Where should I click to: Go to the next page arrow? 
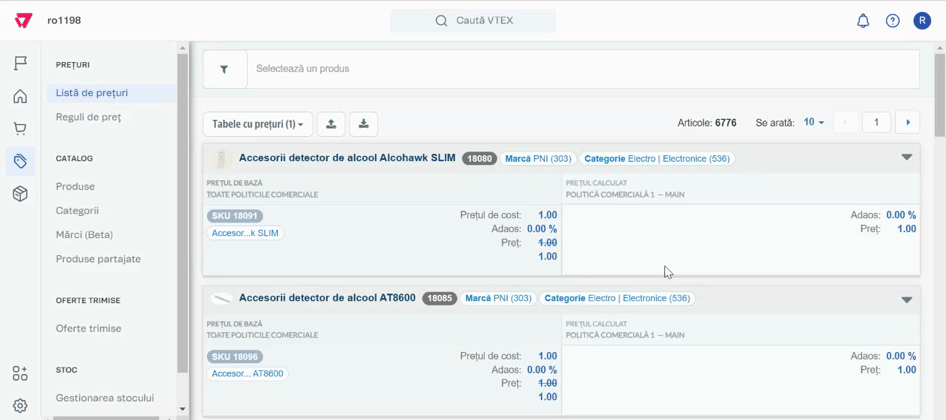pos(907,123)
